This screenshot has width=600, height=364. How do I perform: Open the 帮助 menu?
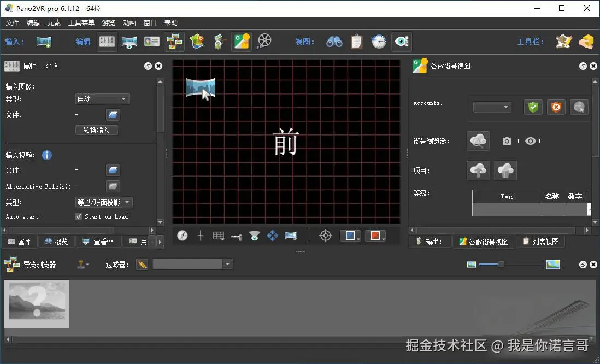coord(170,23)
